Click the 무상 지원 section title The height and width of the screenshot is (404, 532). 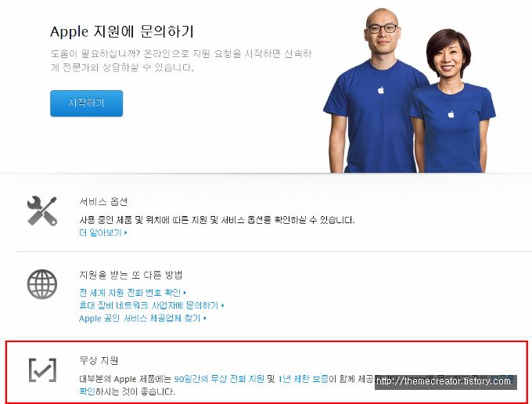click(99, 360)
